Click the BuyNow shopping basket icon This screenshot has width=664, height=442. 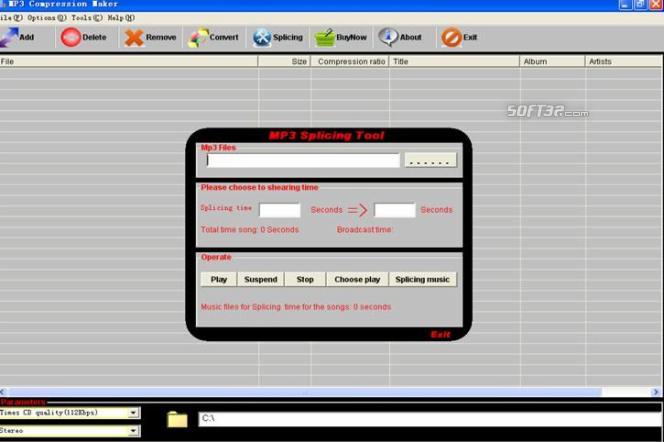tap(325, 37)
